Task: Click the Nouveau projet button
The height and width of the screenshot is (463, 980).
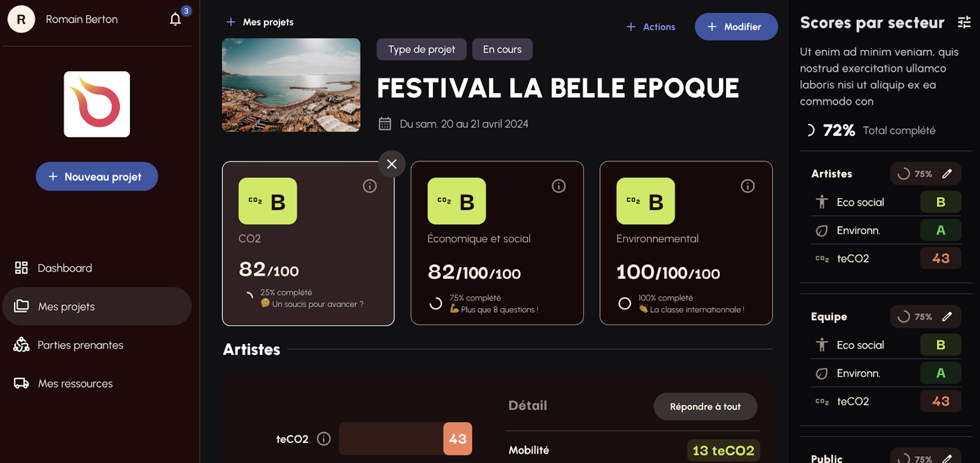Action: pyautogui.click(x=97, y=176)
